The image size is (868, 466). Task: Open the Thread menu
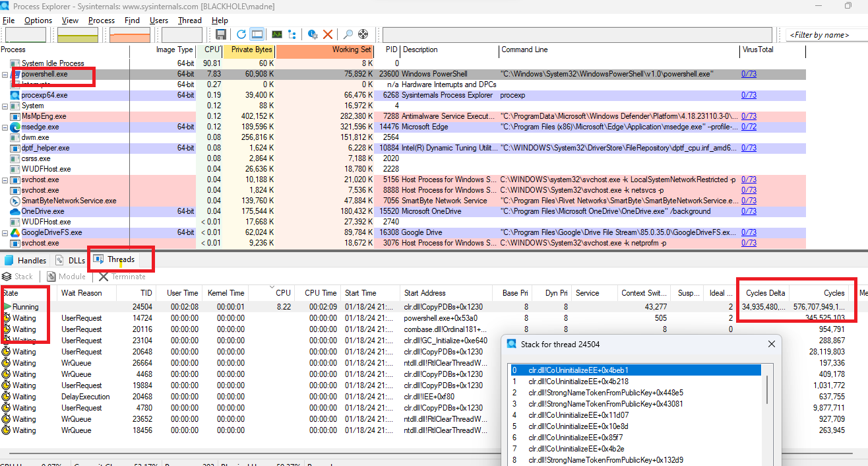[190, 20]
